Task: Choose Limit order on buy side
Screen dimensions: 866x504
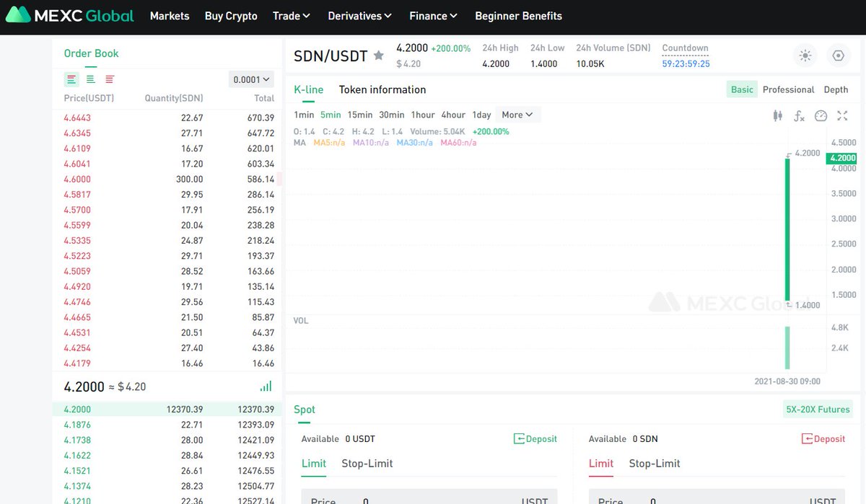Action: pos(314,464)
